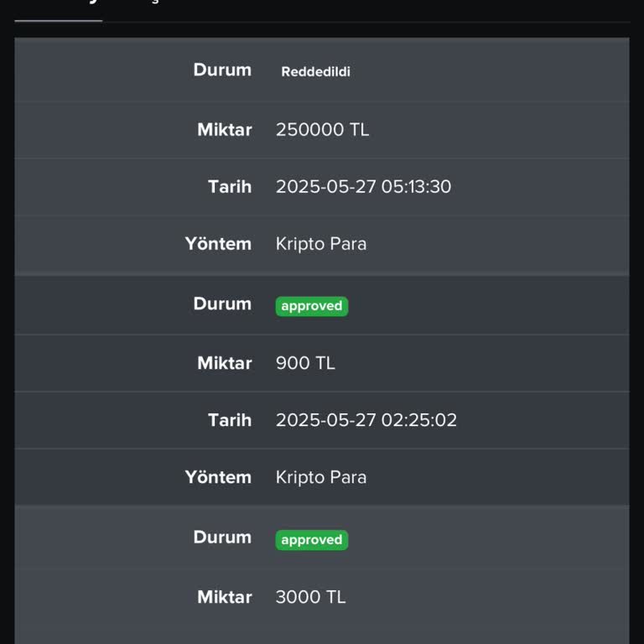The image size is (644, 644).
Task: Click Kripto Para in the 900 TL transaction
Action: [x=321, y=477]
